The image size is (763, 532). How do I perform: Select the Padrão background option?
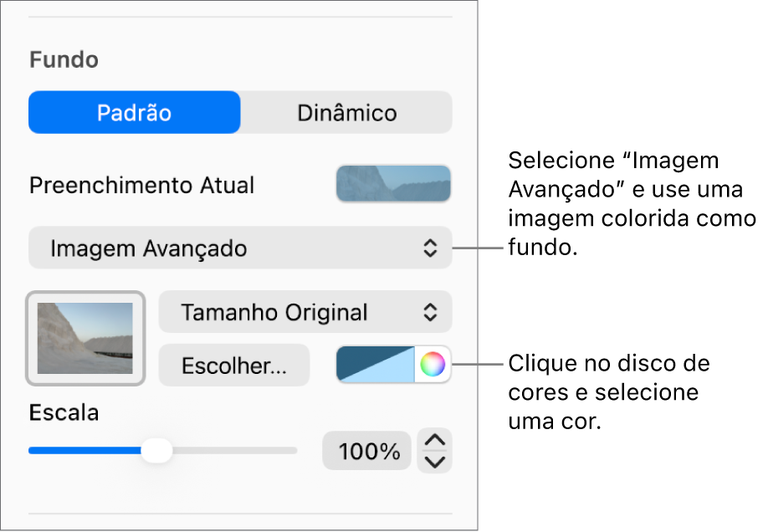coord(134,112)
